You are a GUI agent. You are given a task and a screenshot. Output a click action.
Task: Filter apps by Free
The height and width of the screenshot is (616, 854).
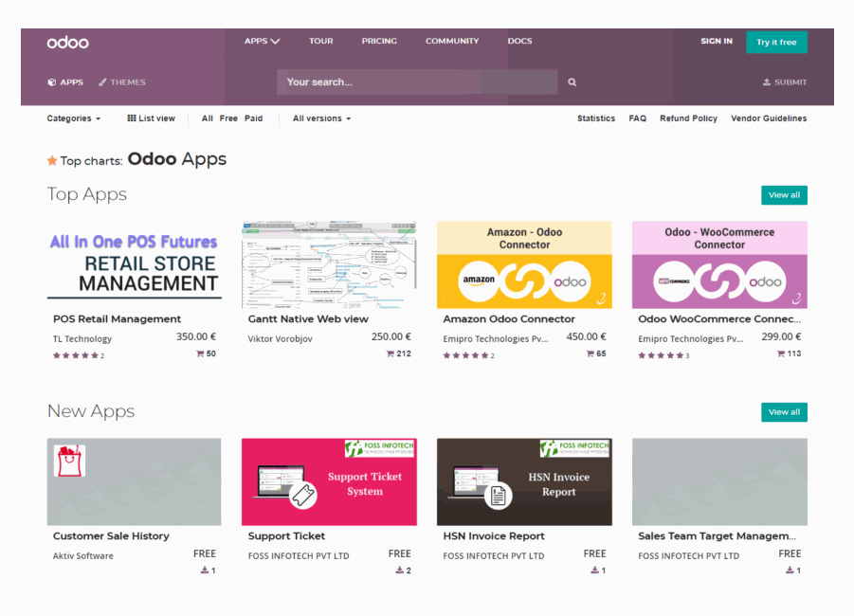[228, 118]
